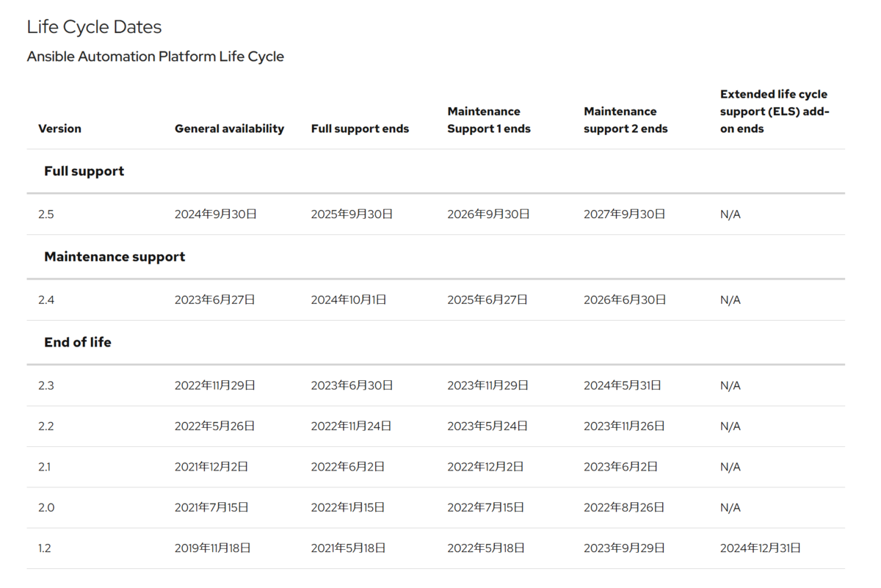Click date '2022年11月29日' in 2.3 row

[x=215, y=385]
